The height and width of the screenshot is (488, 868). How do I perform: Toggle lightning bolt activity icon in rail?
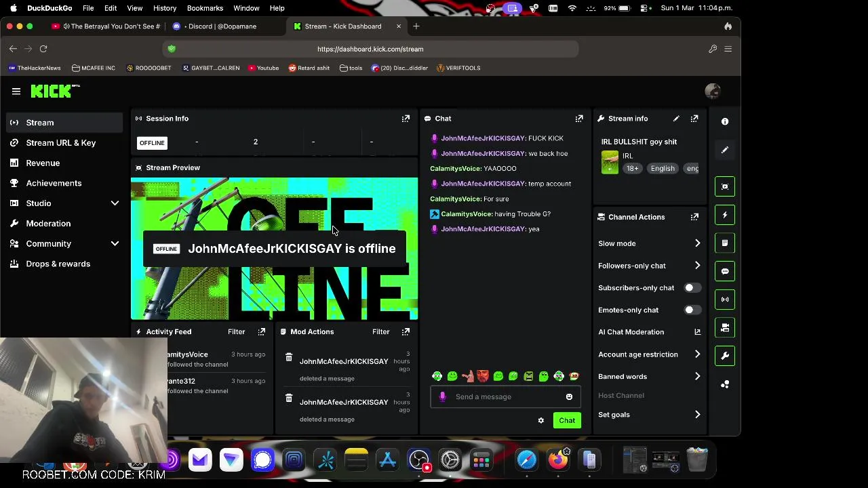tap(725, 215)
